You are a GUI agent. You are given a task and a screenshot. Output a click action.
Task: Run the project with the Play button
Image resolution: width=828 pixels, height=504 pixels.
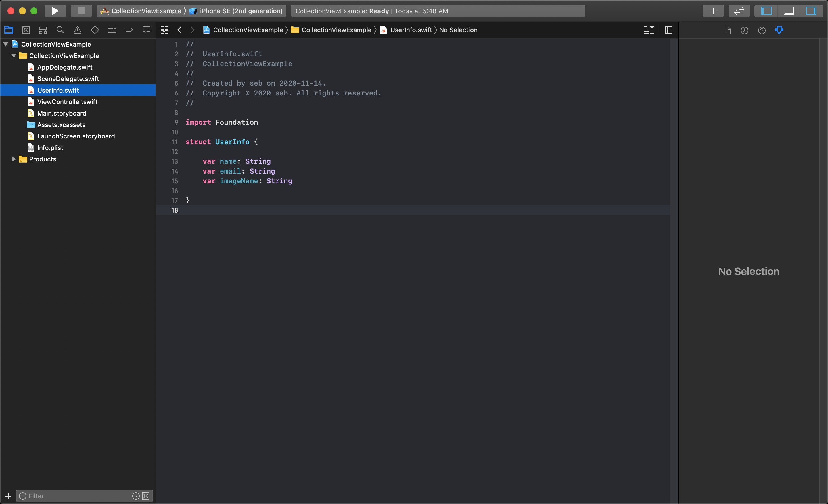point(55,11)
